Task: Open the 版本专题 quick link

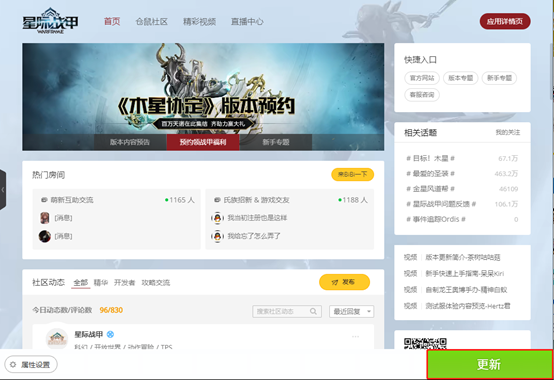Action: point(461,78)
